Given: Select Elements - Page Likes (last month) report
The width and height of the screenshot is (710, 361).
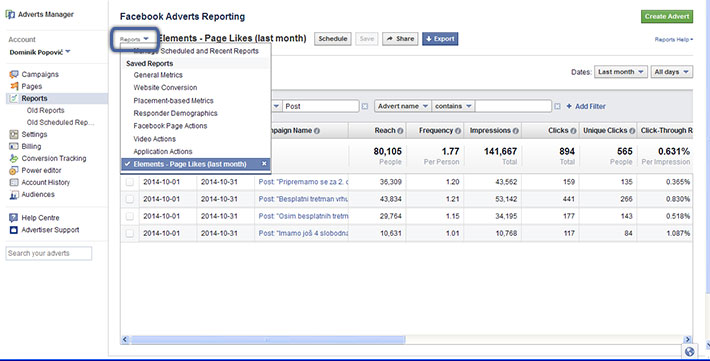Looking at the screenshot, I should (196, 164).
